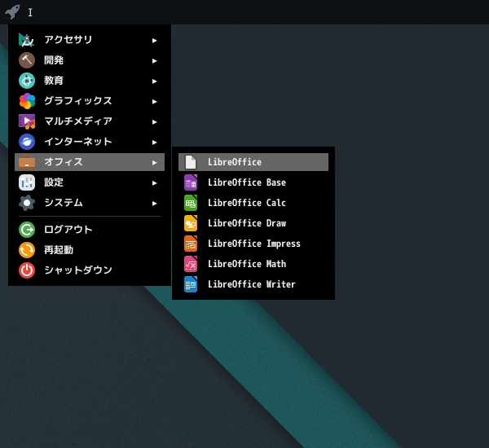Open the インターネット menu entry
Image resolution: width=489 pixels, height=448 pixels.
[90, 142]
